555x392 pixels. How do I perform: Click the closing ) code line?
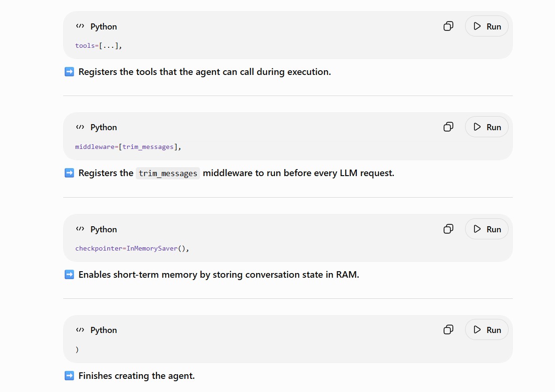77,349
